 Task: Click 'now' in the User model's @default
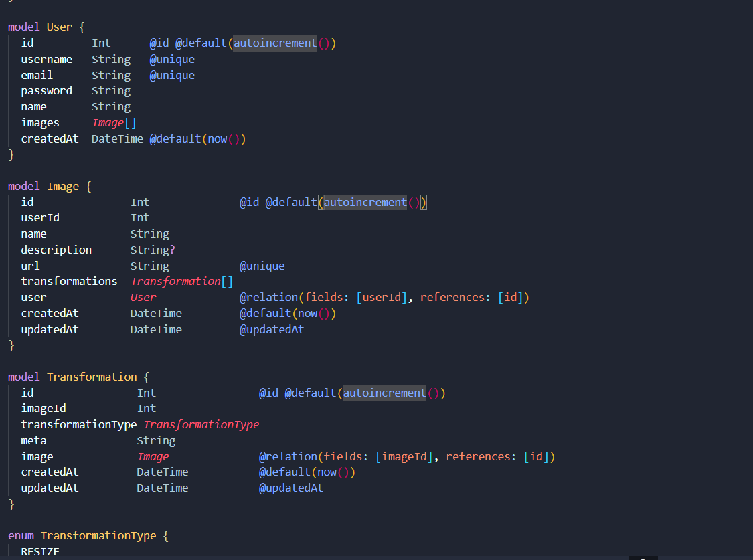point(218,138)
